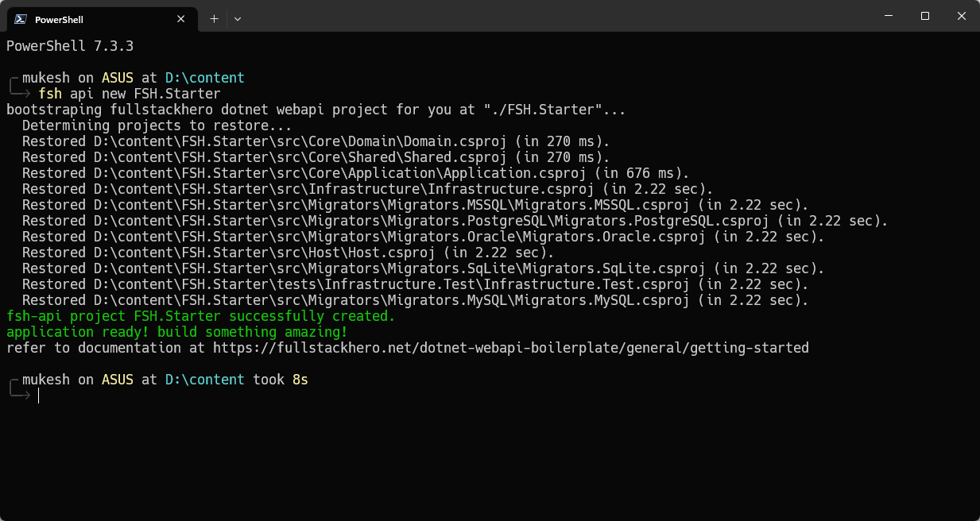Select the PowerShell tab title
Screen dimensions: 980x521
[59, 19]
